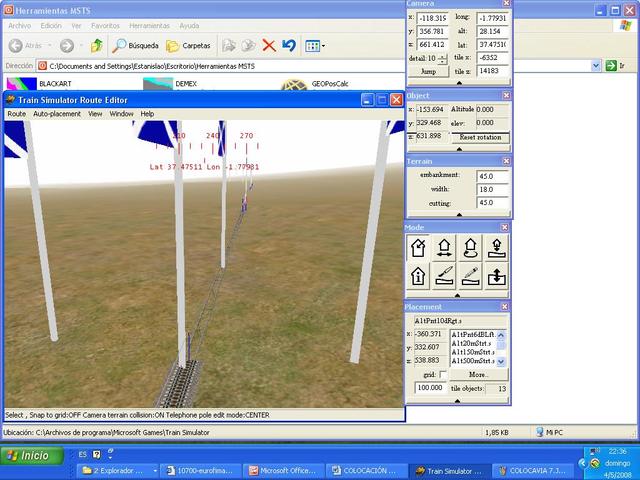Select the object select mode icon
This screenshot has height=480, width=640.
click(x=419, y=248)
